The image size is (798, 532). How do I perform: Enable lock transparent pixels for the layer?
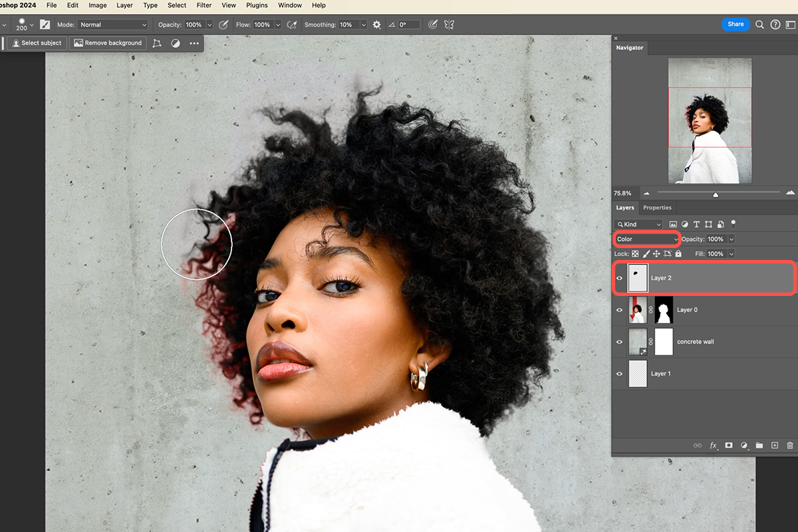coord(635,253)
